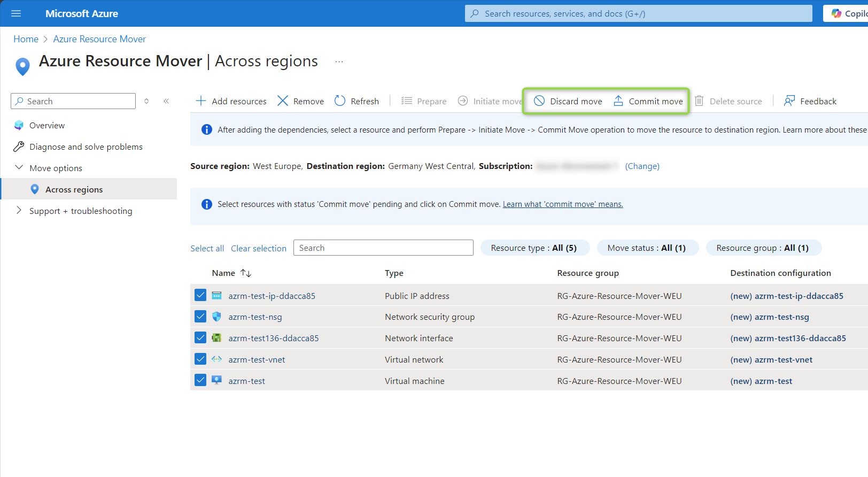The width and height of the screenshot is (868, 477).
Task: Open the Move status filter dropdown
Action: pos(647,248)
